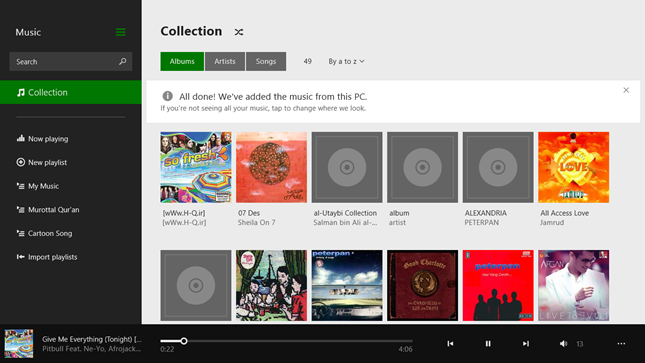
Task: Mute with the volume speaker icon
Action: point(564,344)
